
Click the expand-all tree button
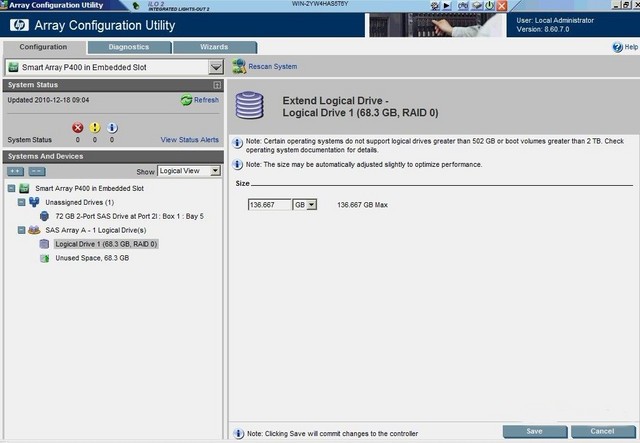pyautogui.click(x=15, y=171)
